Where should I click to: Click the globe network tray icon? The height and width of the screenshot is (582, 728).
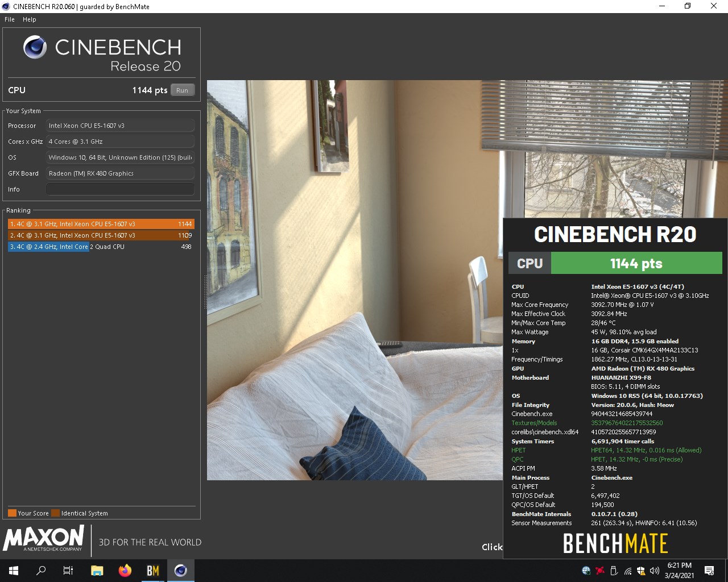coord(586,571)
